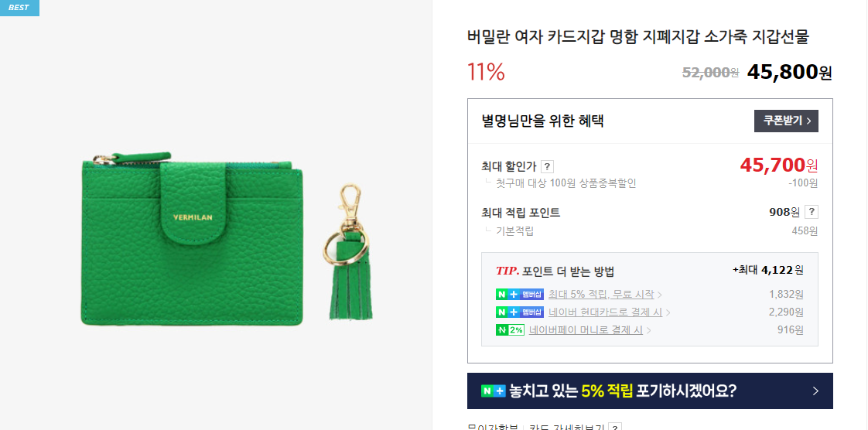Open the 최대 5% 적립, 무료 시작 link

601,295
